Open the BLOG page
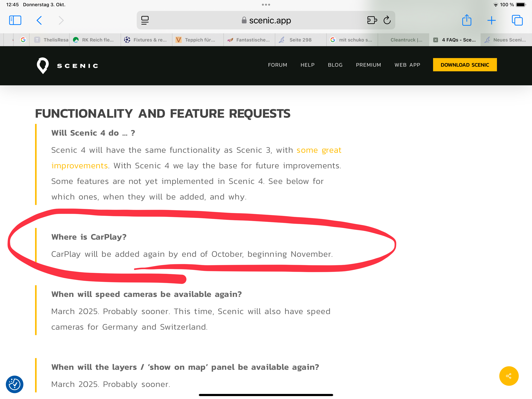 tap(335, 65)
